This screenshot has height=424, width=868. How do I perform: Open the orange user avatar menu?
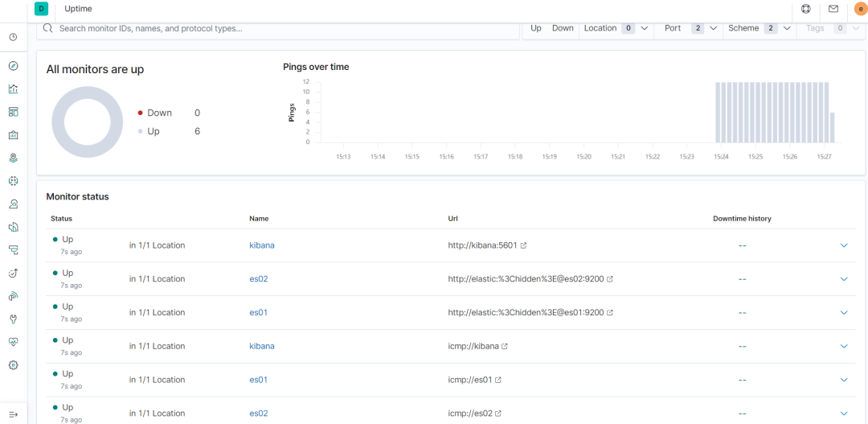pyautogui.click(x=861, y=9)
